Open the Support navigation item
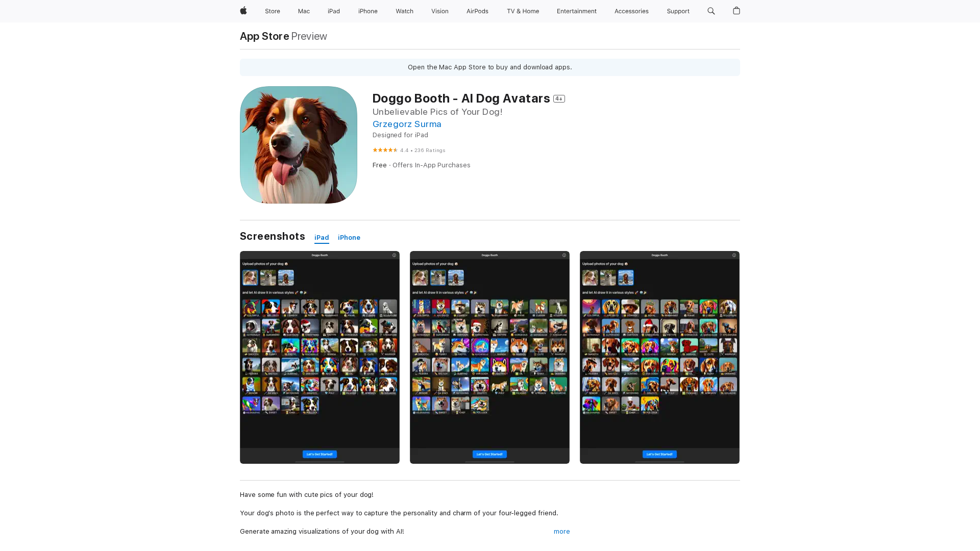980x551 pixels. pyautogui.click(x=678, y=11)
